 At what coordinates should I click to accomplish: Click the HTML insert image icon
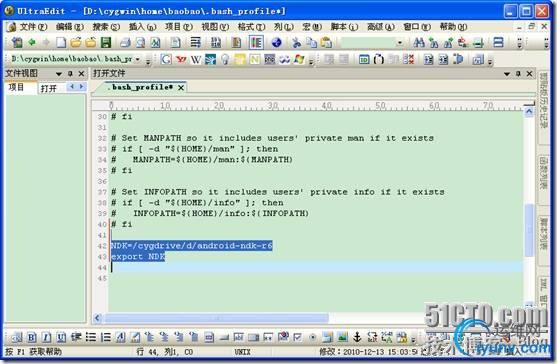tap(342, 337)
